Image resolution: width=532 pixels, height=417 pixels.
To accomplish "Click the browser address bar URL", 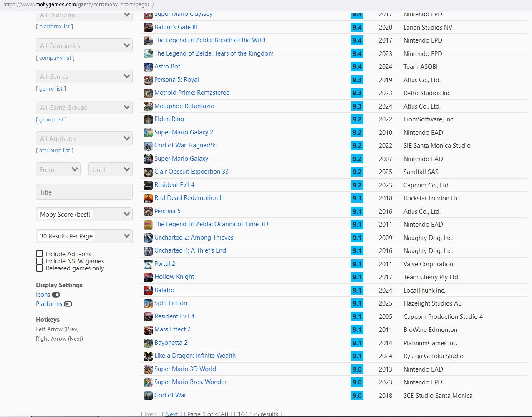I will tap(79, 5).
